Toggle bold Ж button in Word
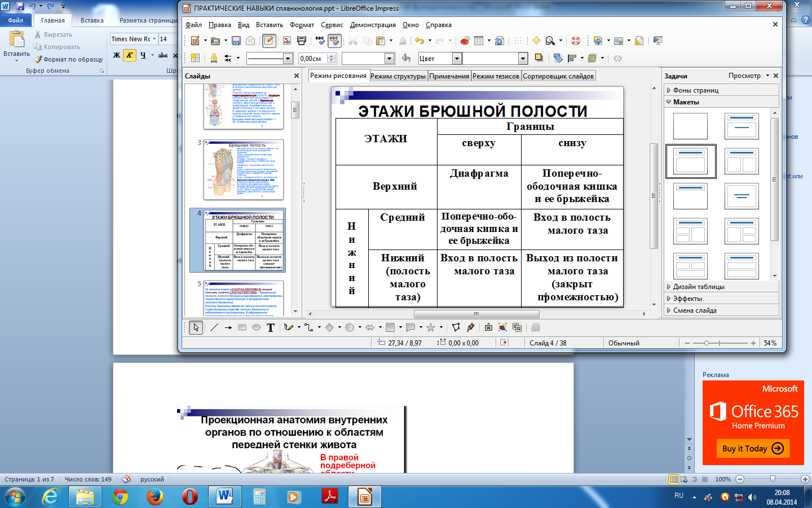This screenshot has height=508, width=812. (x=117, y=55)
